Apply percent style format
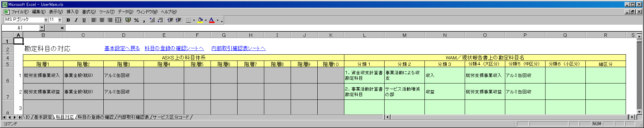Image resolution: width=644 pixels, height=128 pixels. tap(136, 20)
